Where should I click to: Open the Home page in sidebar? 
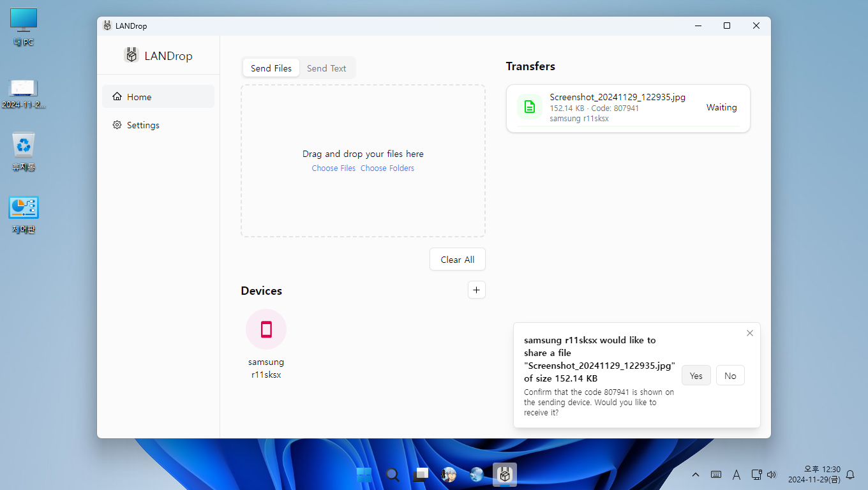[x=158, y=97]
